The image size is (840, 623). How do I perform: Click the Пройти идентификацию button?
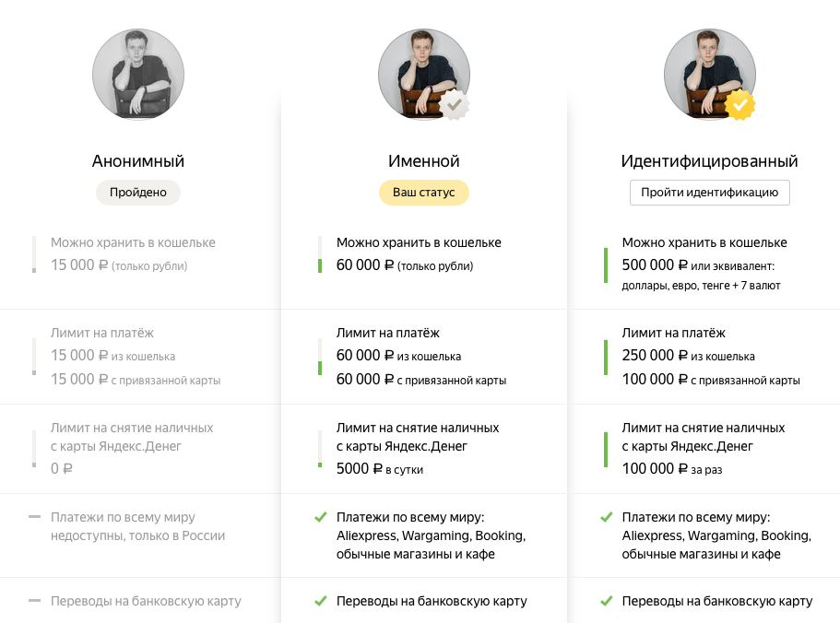[x=709, y=193]
